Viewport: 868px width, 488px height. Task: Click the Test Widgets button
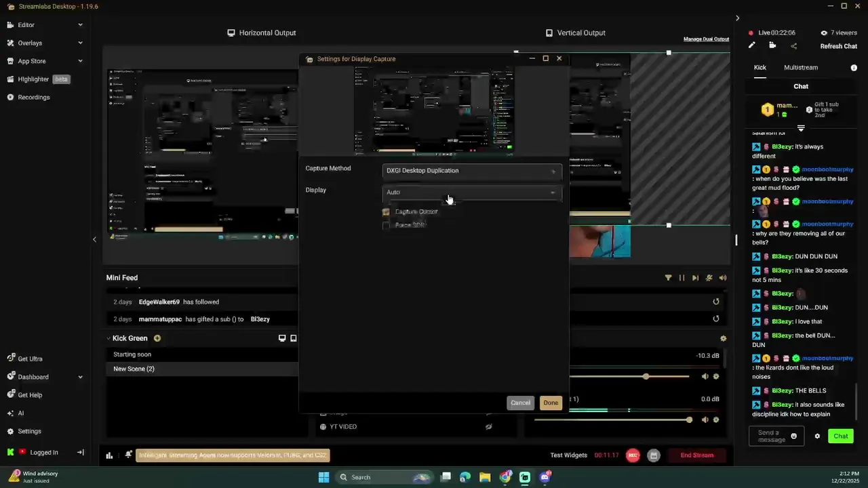568,455
